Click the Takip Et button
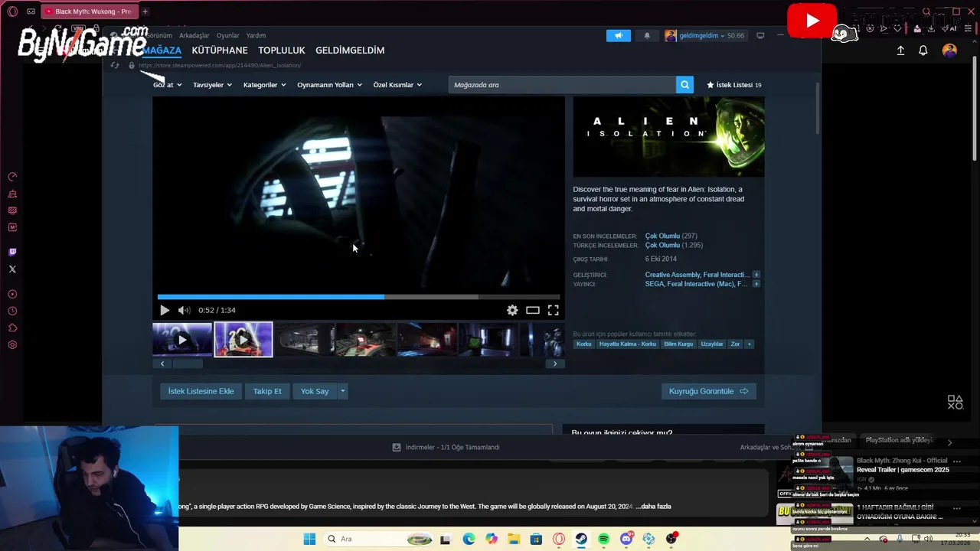Viewport: 980px width, 551px height. [x=267, y=391]
